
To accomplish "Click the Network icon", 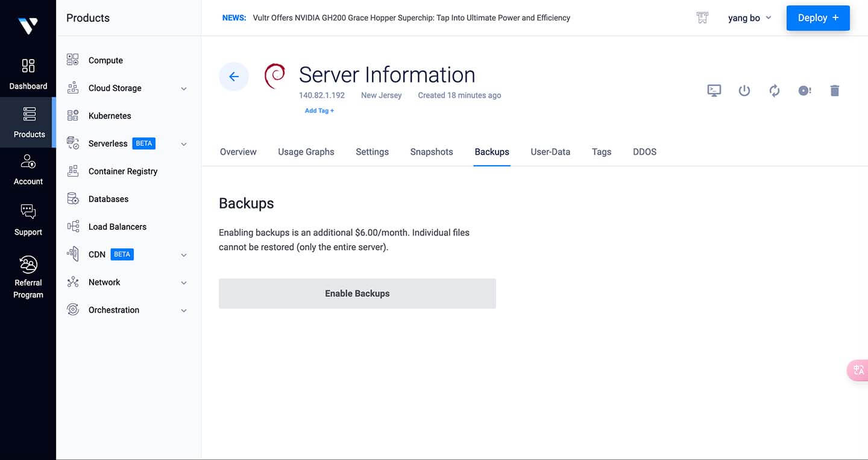I will (73, 282).
